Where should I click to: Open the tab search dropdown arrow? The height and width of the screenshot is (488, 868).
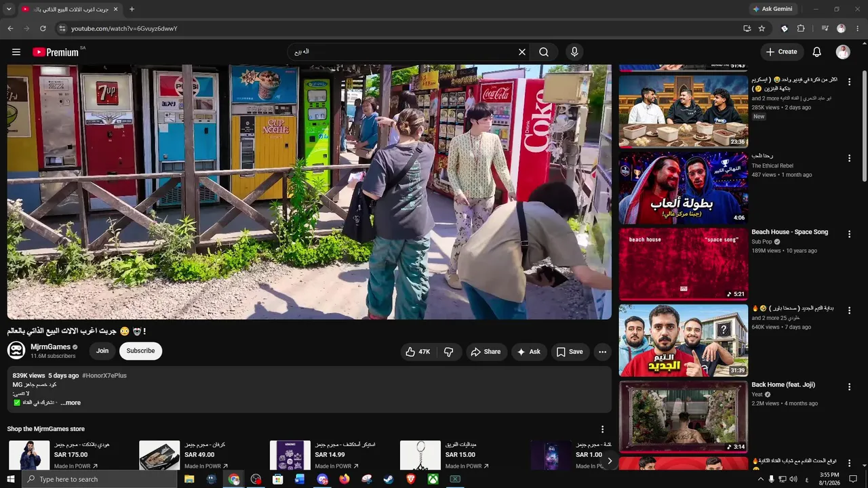(9, 9)
